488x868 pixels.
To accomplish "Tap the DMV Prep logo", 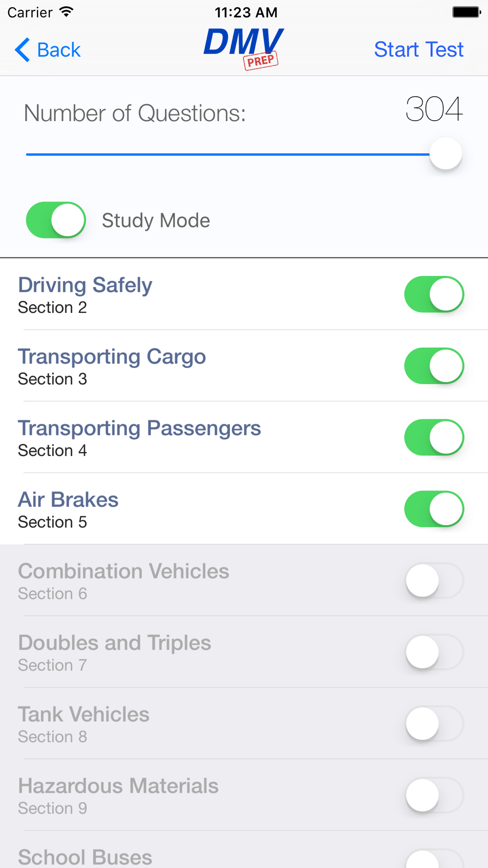I will tap(244, 48).
